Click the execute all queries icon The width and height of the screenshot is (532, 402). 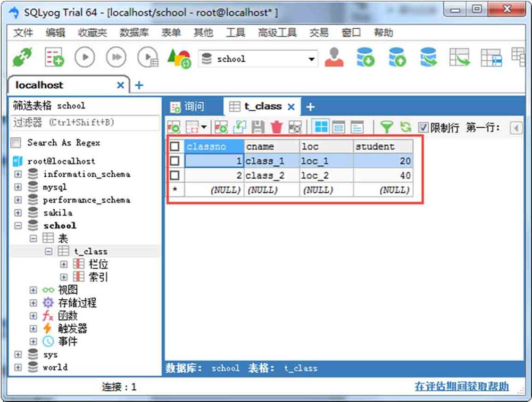click(117, 57)
